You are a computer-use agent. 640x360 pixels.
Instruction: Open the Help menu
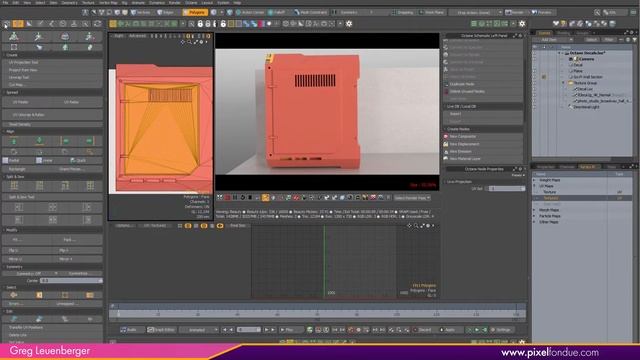click(x=237, y=2)
